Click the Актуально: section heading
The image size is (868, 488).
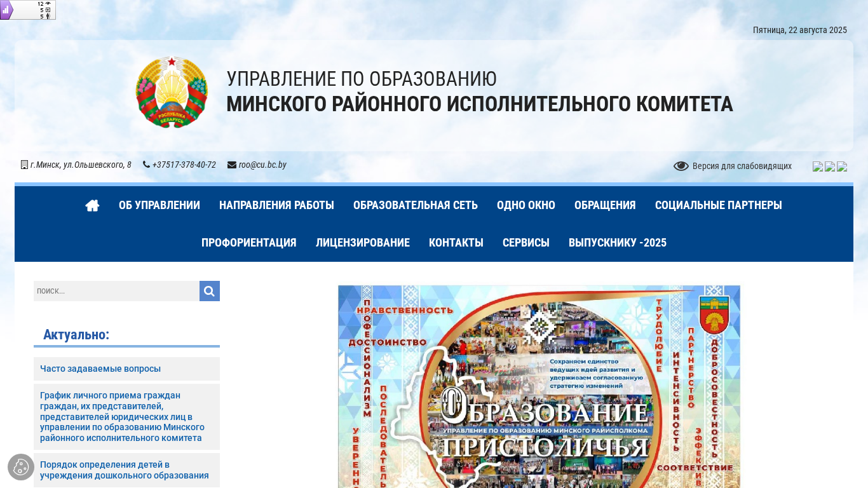[x=76, y=335]
